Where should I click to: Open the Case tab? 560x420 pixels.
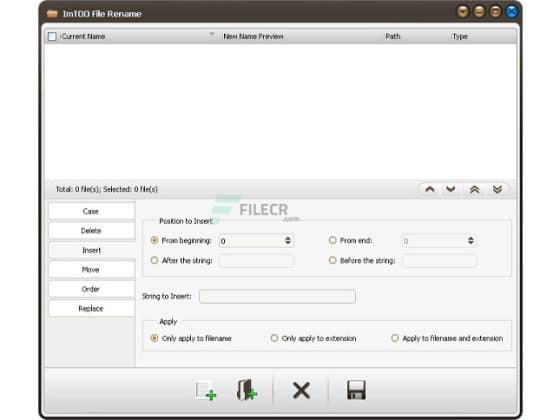click(91, 211)
